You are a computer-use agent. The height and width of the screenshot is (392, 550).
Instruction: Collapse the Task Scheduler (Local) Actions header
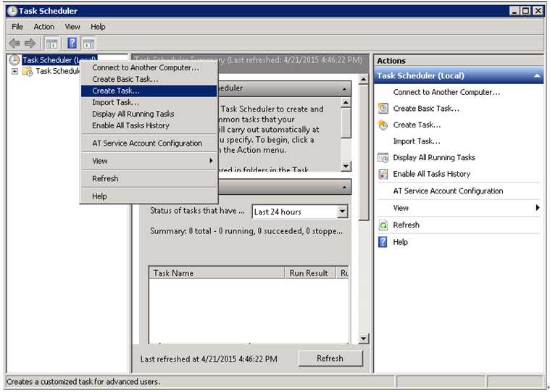[x=537, y=76]
